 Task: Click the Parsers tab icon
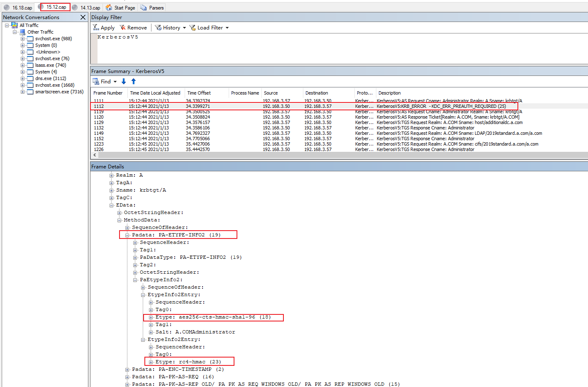(144, 7)
